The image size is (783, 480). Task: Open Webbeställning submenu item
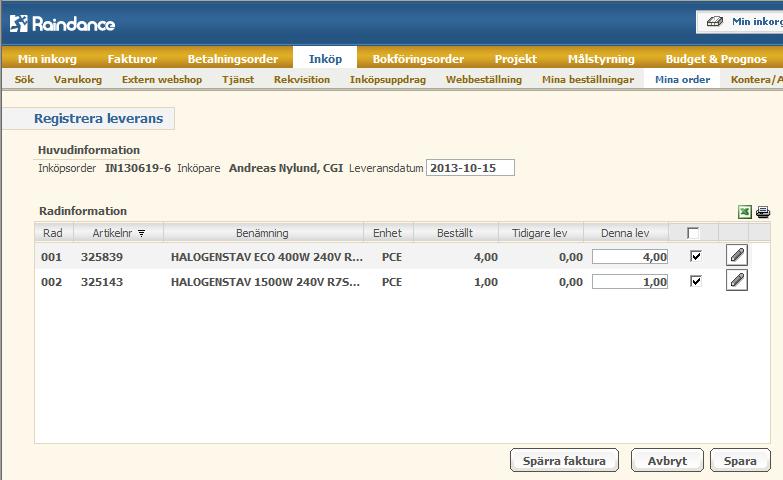pyautogui.click(x=484, y=79)
